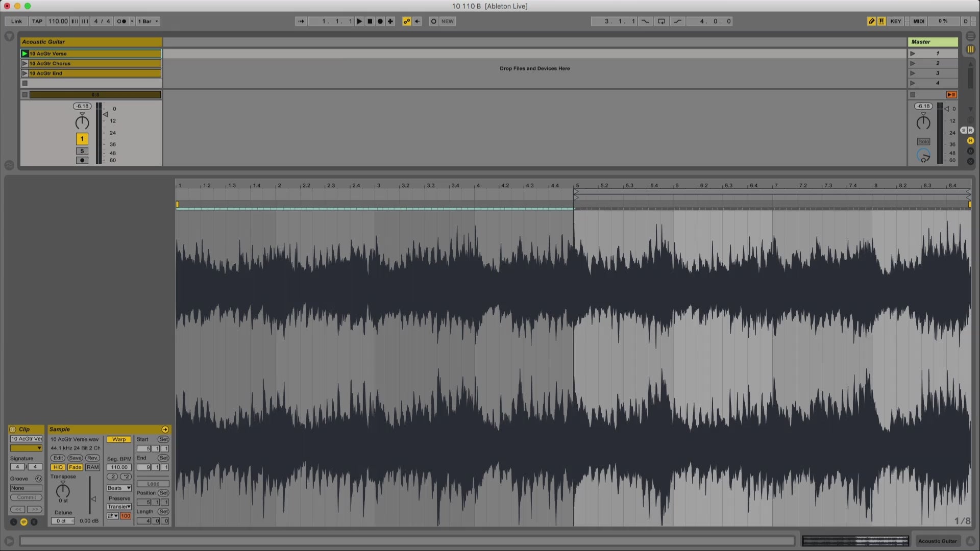The width and height of the screenshot is (980, 551).
Task: Open the clip color dropdown
Action: click(26, 448)
